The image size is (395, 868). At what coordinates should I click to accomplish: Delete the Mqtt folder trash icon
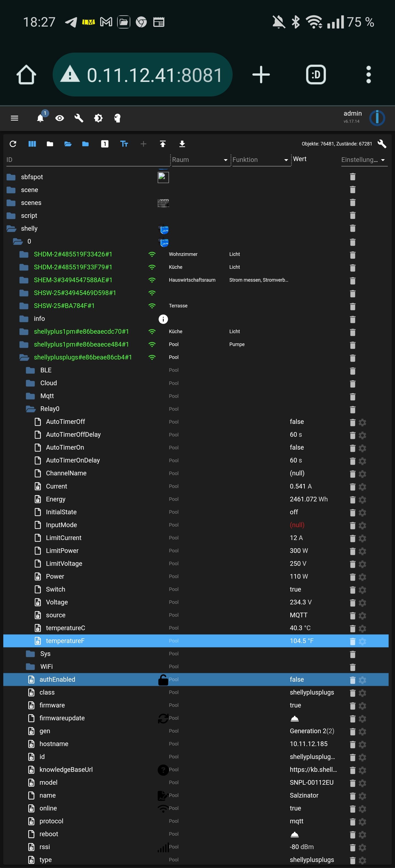click(352, 396)
